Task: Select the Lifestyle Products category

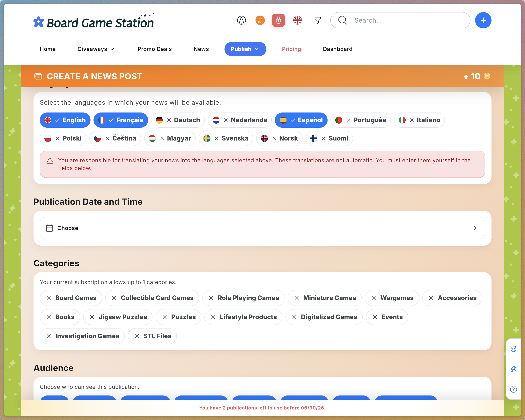Action: coord(243,317)
